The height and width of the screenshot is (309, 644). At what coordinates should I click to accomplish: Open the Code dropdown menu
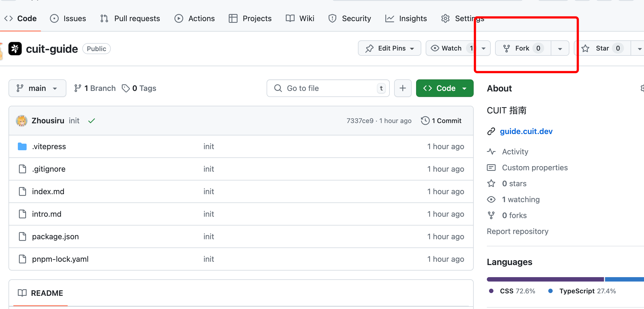point(445,88)
